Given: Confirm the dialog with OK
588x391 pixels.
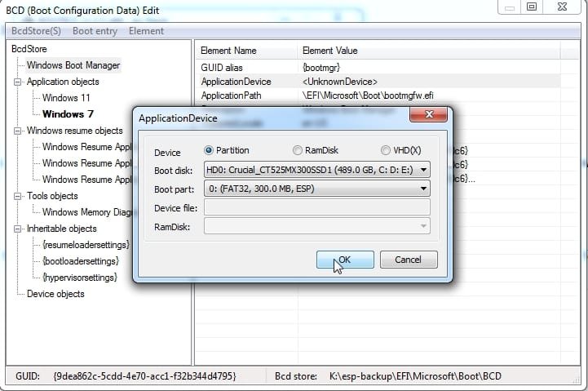Looking at the screenshot, I should point(344,260).
